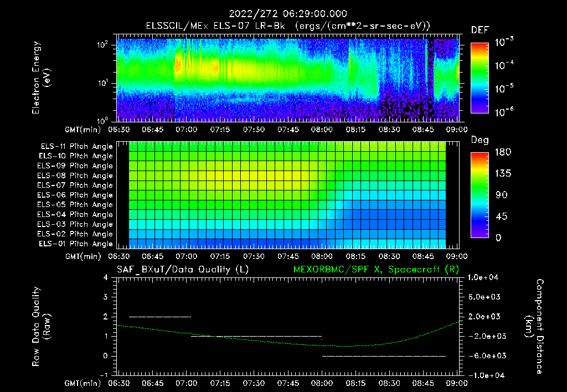
Task: Click the 08:15 time label under the energy spectrogram
Action: 355,130
